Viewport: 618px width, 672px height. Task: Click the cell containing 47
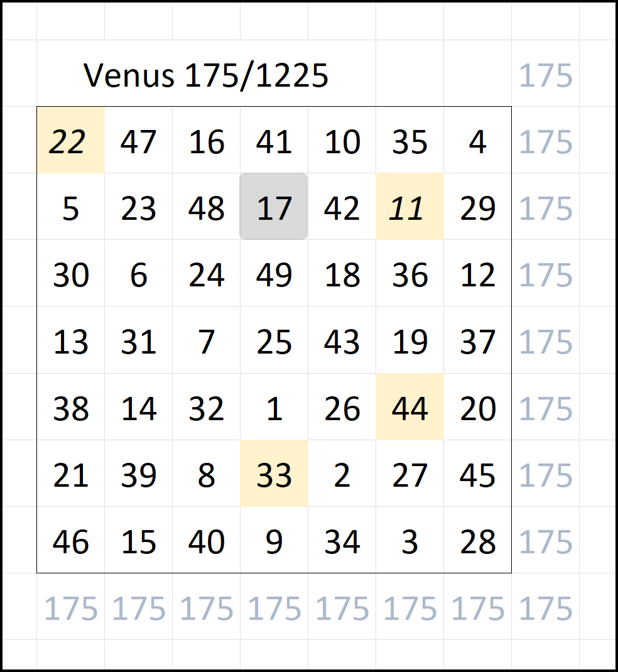[x=138, y=141]
